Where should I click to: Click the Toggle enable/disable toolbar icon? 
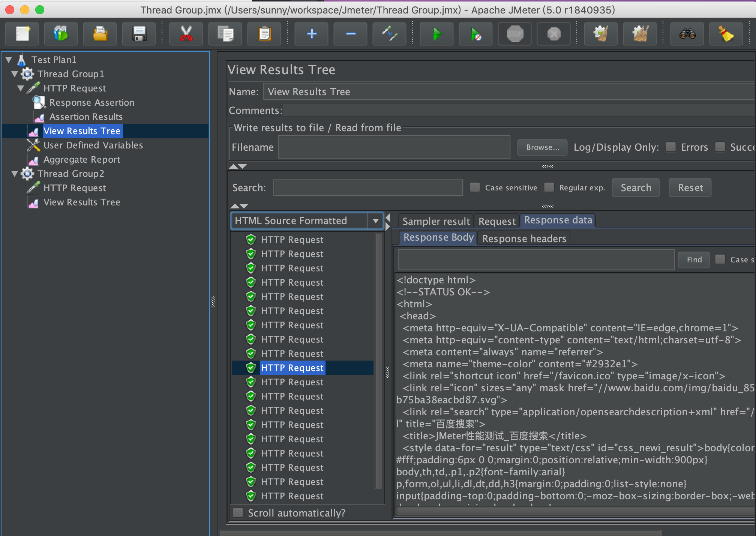pyautogui.click(x=390, y=34)
